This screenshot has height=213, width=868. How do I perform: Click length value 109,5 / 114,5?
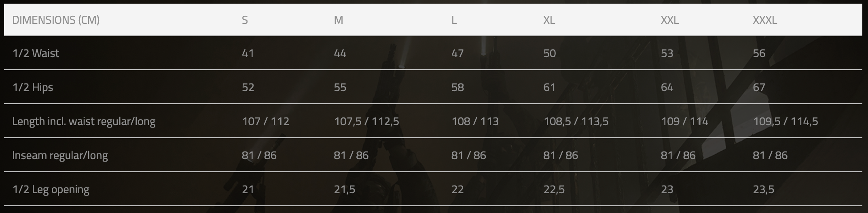tap(785, 121)
